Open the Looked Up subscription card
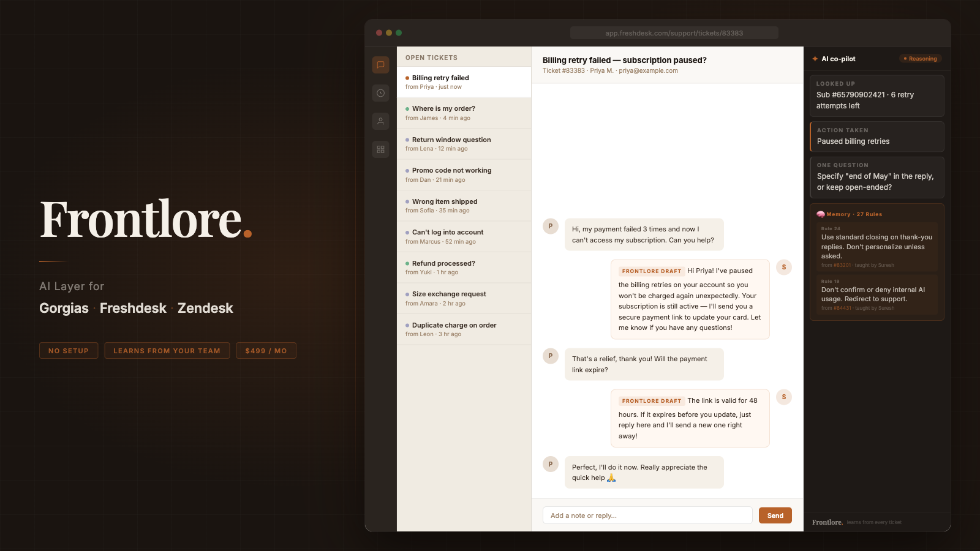Image resolution: width=980 pixels, height=551 pixels. click(x=876, y=96)
